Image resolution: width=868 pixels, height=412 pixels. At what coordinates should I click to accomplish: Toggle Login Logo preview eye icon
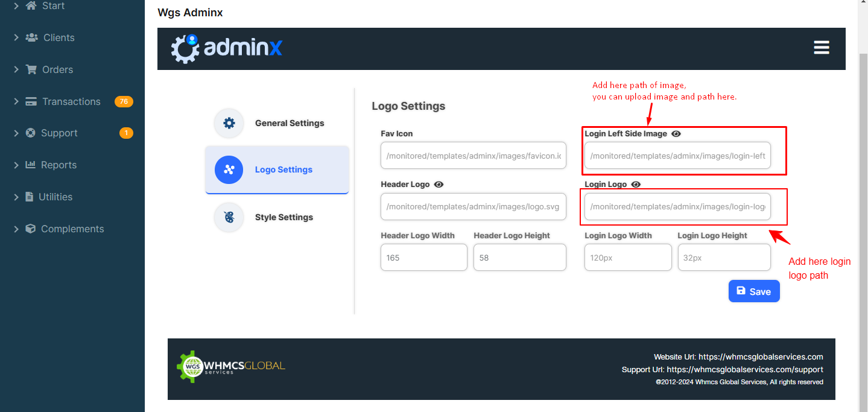point(636,185)
